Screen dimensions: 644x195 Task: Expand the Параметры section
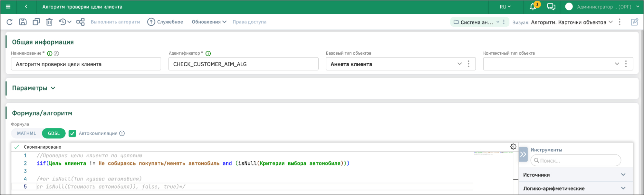pos(34,88)
